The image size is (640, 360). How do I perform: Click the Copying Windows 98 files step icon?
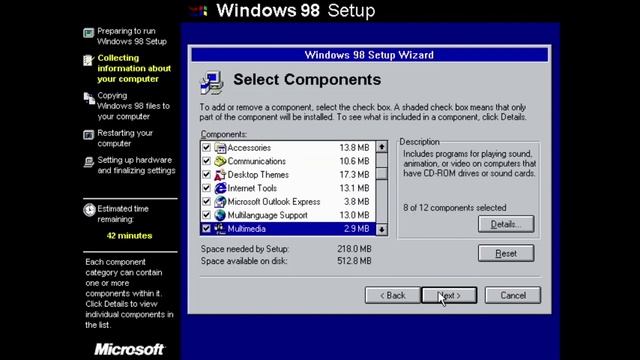pyautogui.click(x=89, y=98)
